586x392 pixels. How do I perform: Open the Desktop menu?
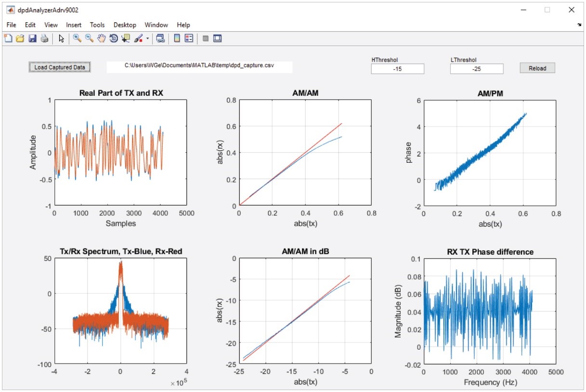click(125, 25)
